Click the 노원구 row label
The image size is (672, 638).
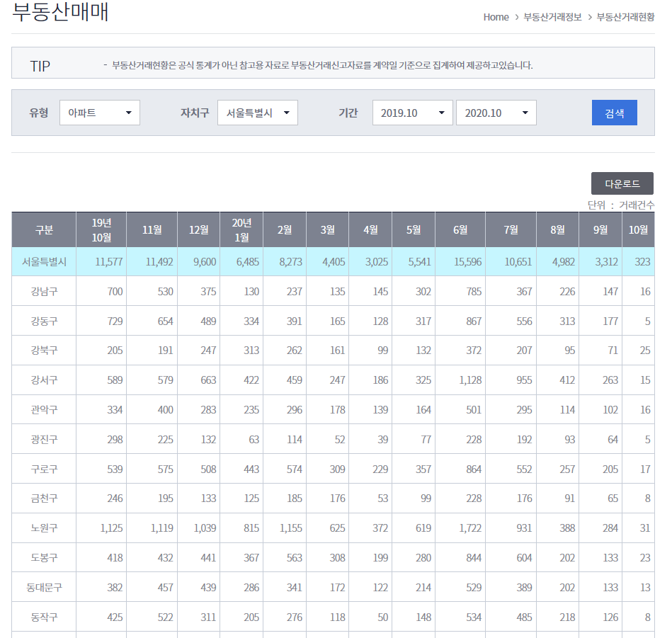pyautogui.click(x=43, y=528)
